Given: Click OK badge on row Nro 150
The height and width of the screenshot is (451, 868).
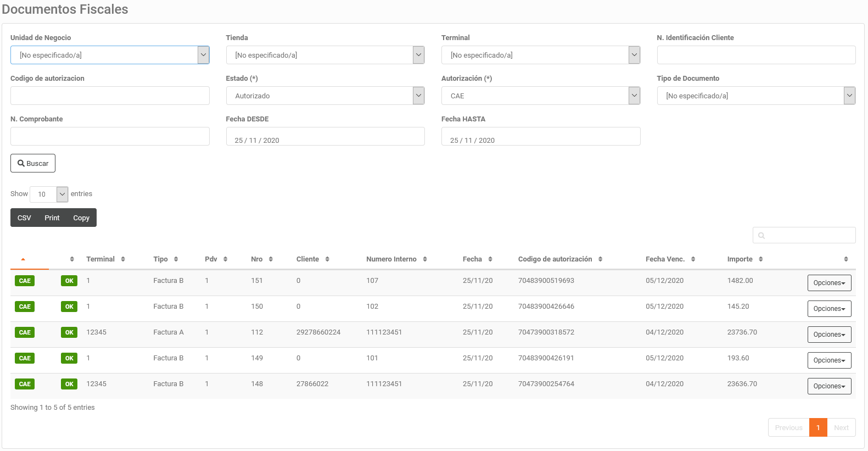Looking at the screenshot, I should click(69, 307).
